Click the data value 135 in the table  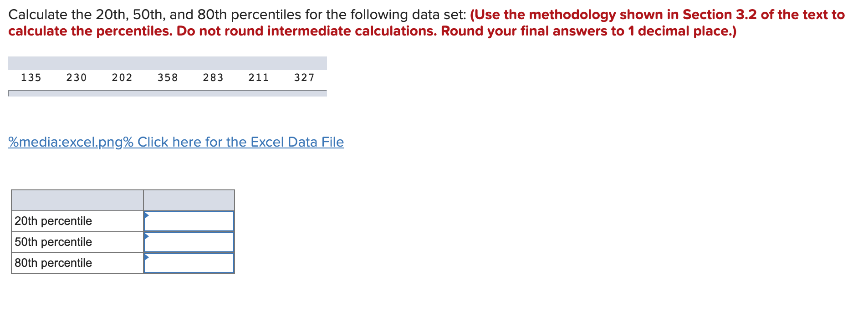click(31, 77)
